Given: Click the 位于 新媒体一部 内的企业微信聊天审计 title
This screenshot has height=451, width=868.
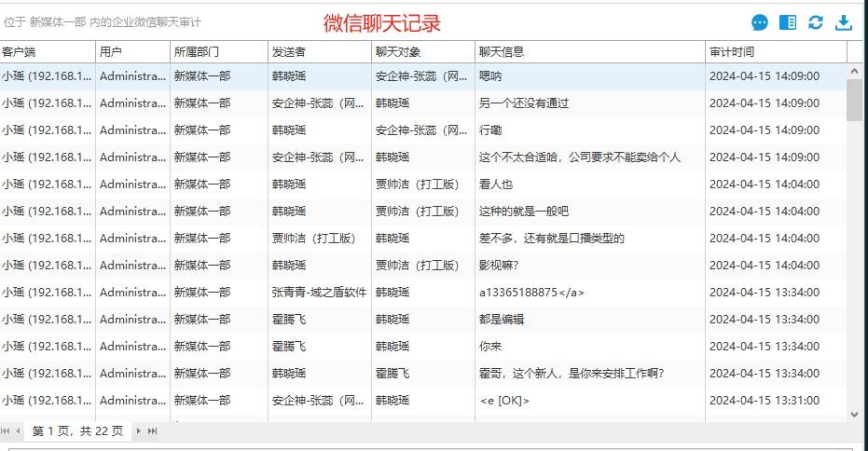Looking at the screenshot, I should tap(102, 22).
